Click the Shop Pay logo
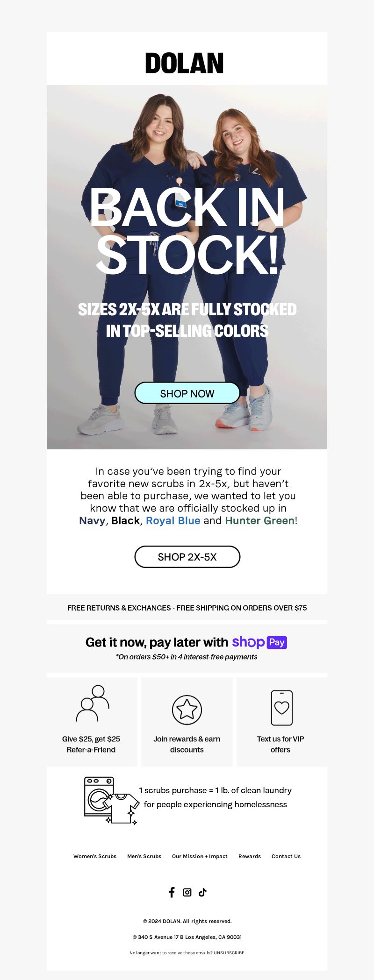Viewport: 374px width, 980px height. (x=259, y=642)
